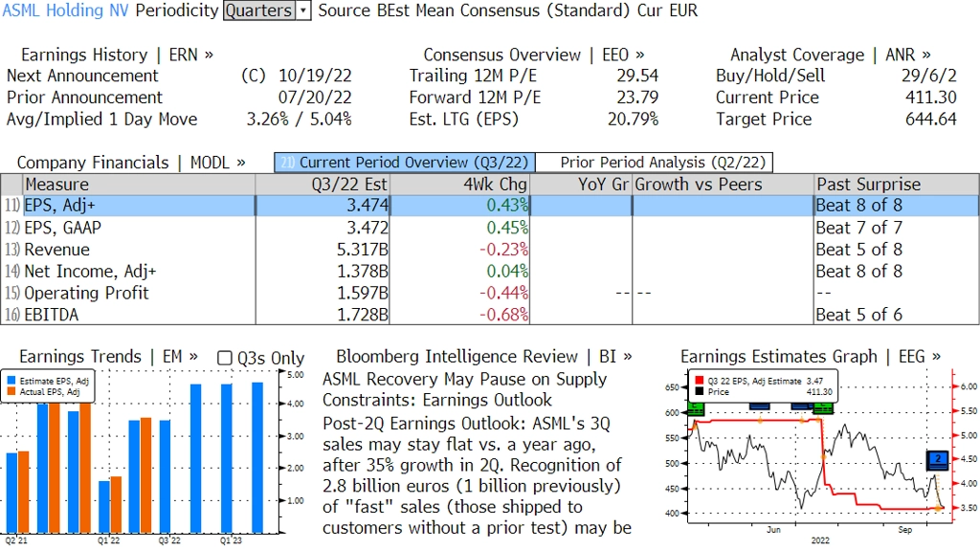980x549 pixels.
Task: Select the EBITDA measure row
Action: tap(489, 315)
